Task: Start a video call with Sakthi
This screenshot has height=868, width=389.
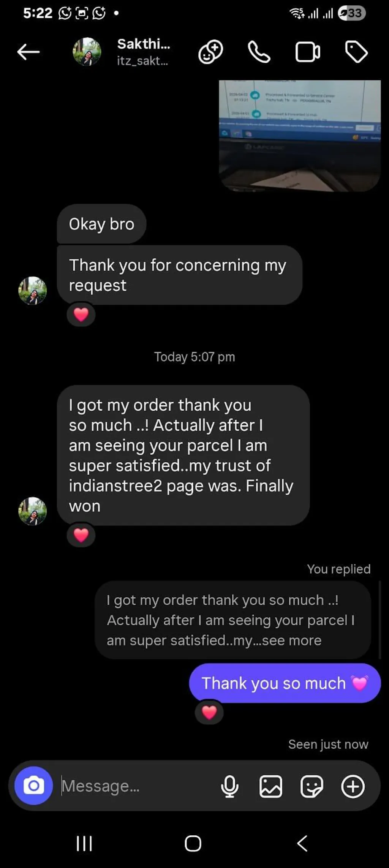Action: [307, 52]
